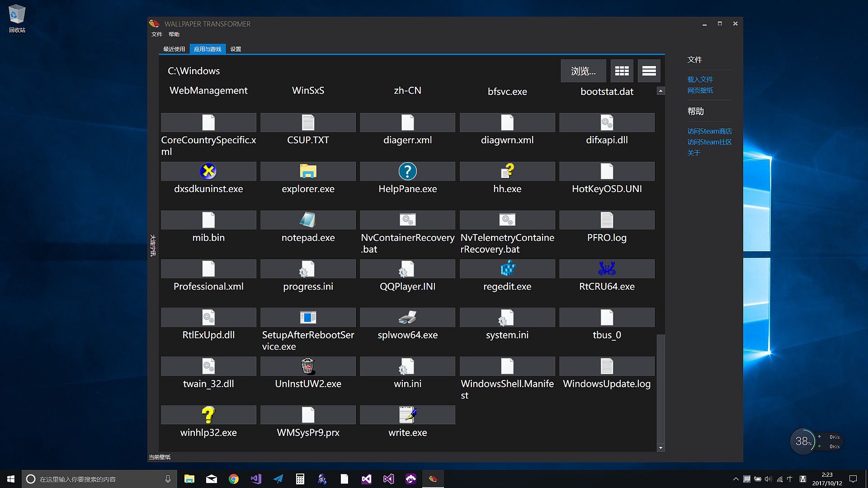Select the dxsdkuninst.exe icon
Image resolution: width=868 pixels, height=488 pixels.
[208, 171]
